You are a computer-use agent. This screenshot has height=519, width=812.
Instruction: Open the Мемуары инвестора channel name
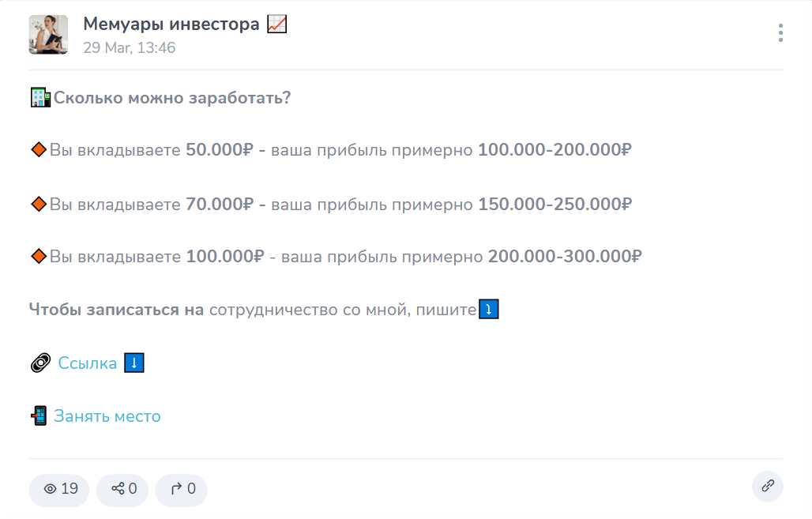tap(171, 23)
